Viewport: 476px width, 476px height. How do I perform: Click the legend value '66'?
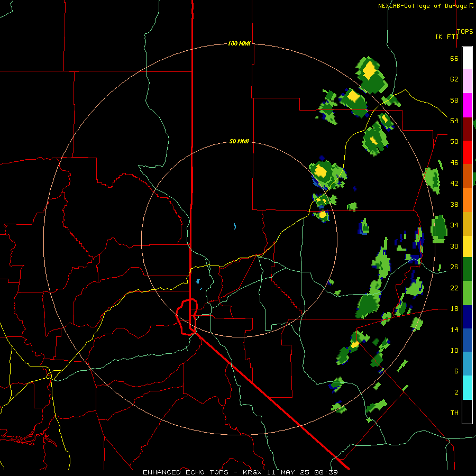click(x=454, y=58)
